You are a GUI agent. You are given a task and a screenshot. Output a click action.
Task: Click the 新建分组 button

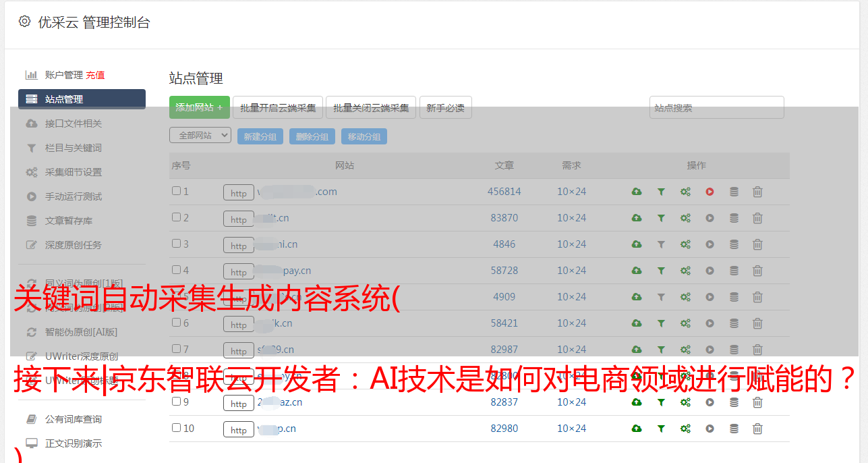coord(260,136)
